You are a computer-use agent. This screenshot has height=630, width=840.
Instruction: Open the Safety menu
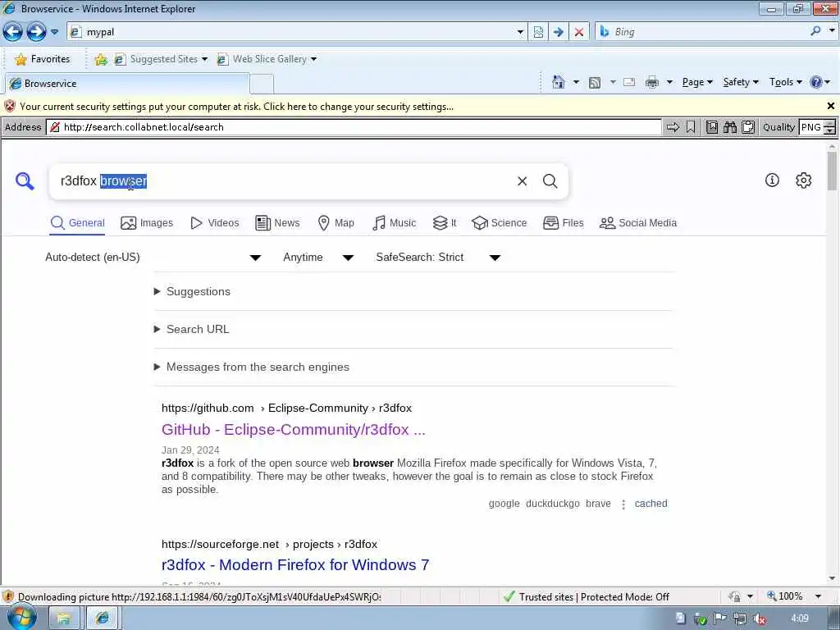click(741, 82)
